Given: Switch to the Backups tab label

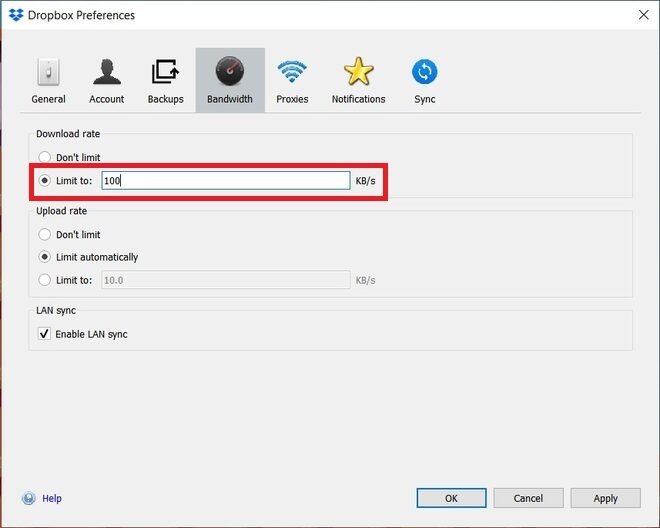Looking at the screenshot, I should tap(165, 99).
